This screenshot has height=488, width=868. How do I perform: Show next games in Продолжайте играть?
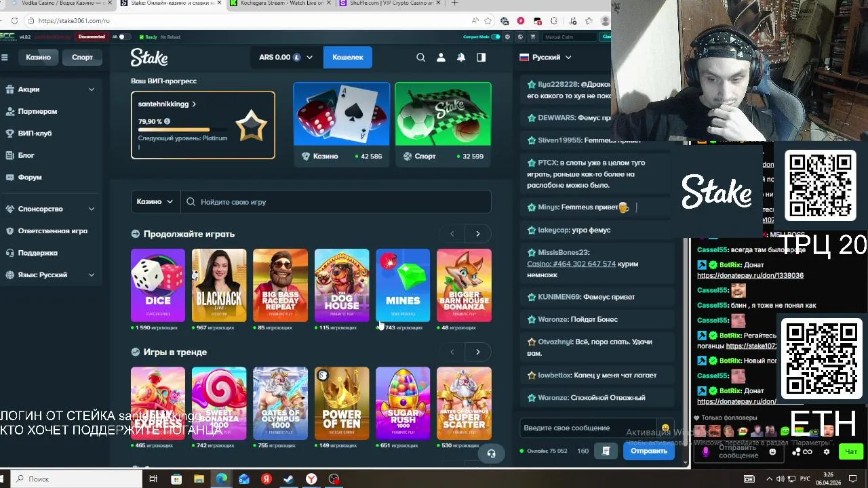477,234
